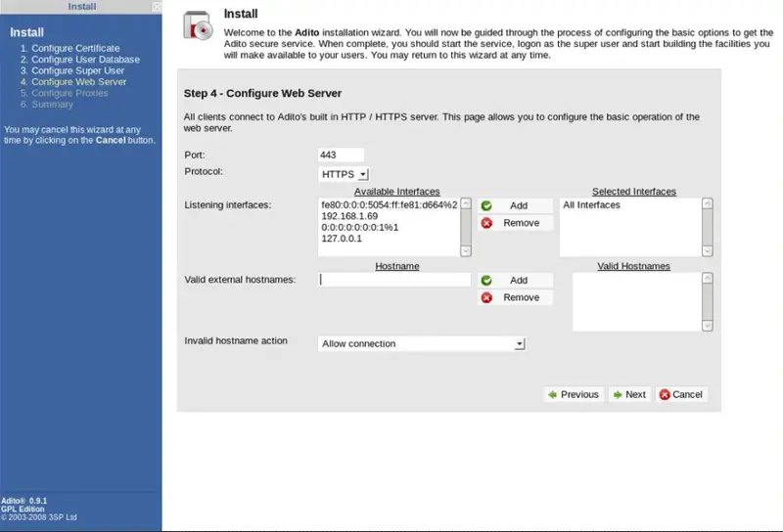The height and width of the screenshot is (532, 783).
Task: Click red Remove icon for hostnames
Action: pyautogui.click(x=486, y=297)
